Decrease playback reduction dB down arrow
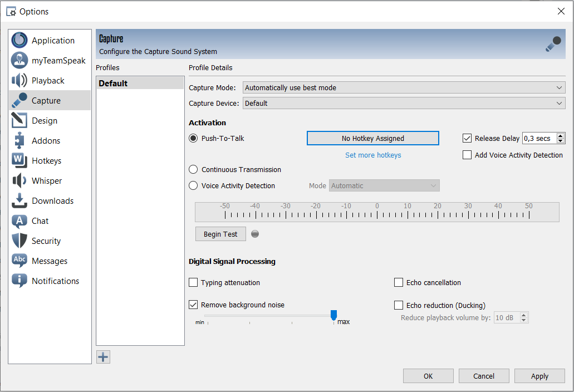Viewport: 574px width, 392px height. pyautogui.click(x=524, y=320)
